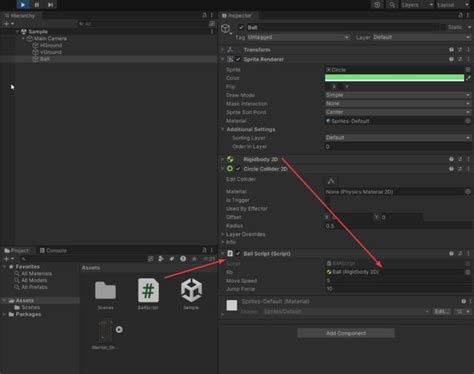Click the Add Component button
Image resolution: width=474 pixels, height=374 pixels.
click(346, 333)
